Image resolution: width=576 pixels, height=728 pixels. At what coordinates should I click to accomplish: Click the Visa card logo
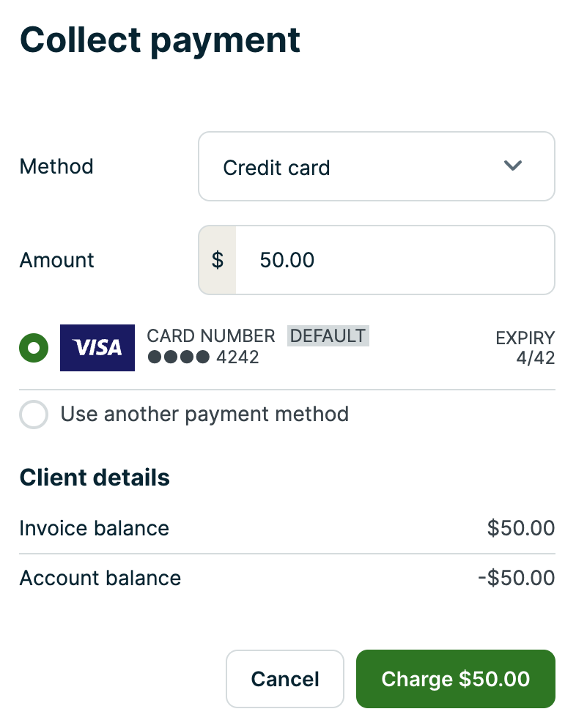[97, 348]
